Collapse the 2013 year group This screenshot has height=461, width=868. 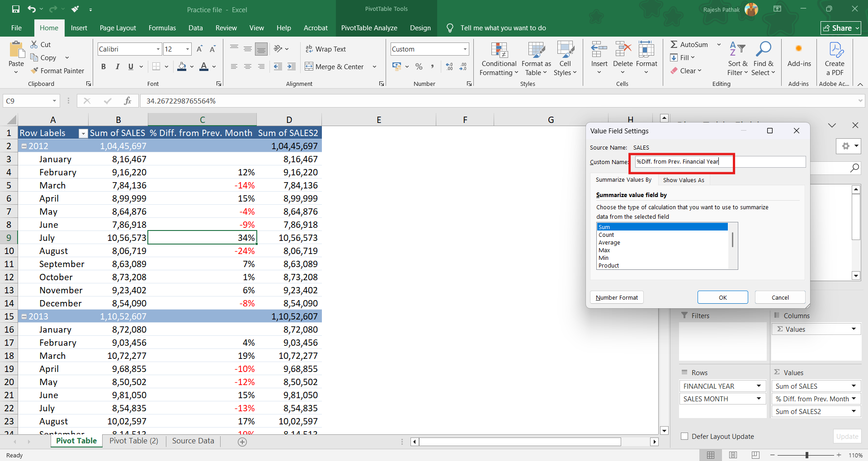(24, 316)
